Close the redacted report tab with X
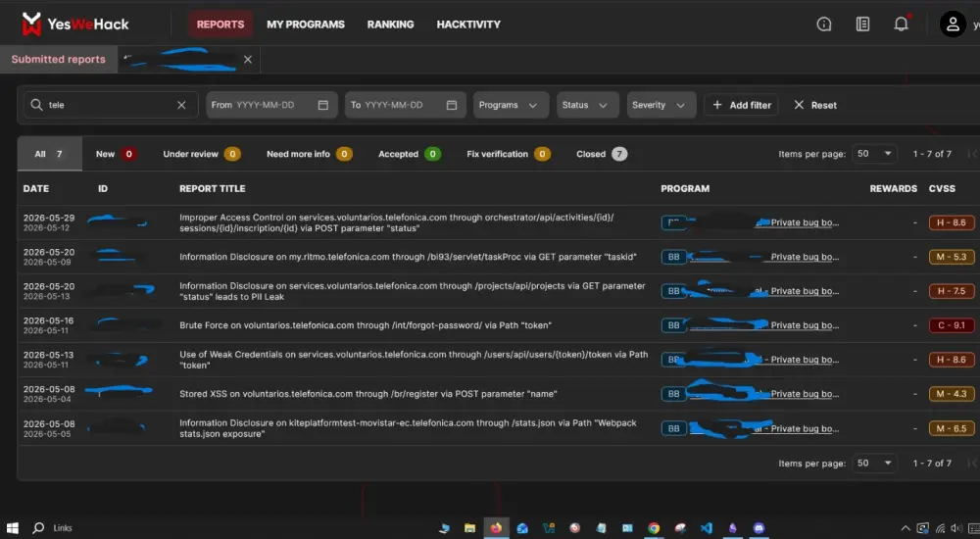The height and width of the screenshot is (539, 980). tap(248, 60)
